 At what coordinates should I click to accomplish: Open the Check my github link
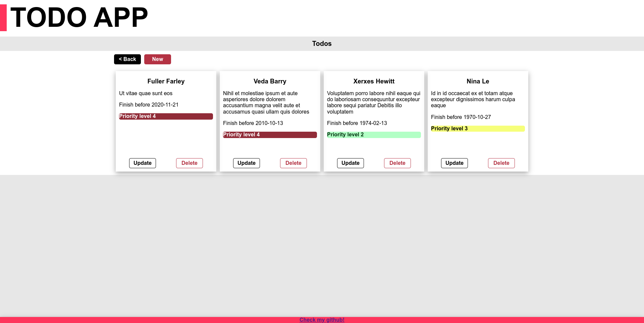click(x=322, y=320)
